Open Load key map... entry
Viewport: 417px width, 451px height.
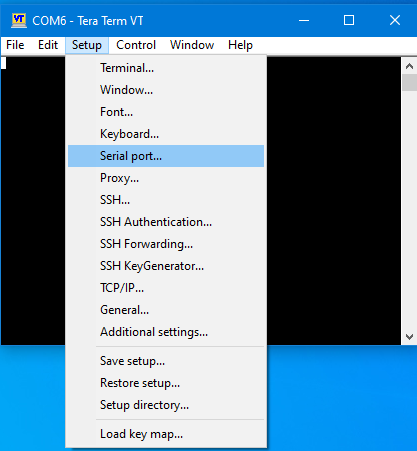pyautogui.click(x=166, y=434)
